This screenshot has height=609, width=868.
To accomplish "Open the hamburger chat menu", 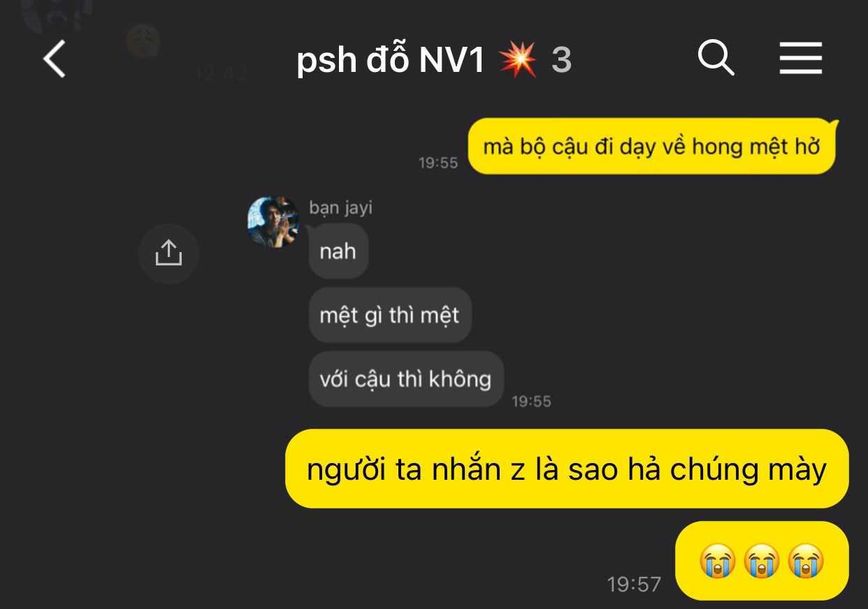I will click(x=801, y=58).
